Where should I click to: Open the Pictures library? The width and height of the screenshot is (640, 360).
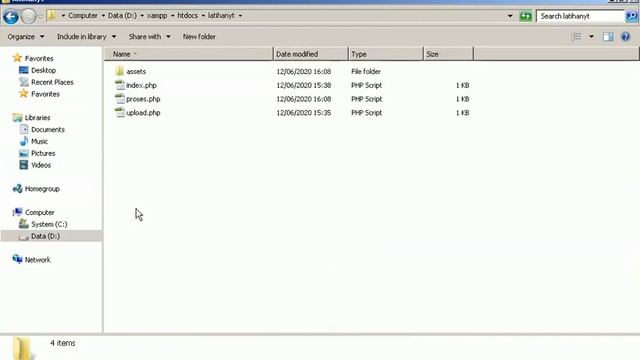point(43,153)
